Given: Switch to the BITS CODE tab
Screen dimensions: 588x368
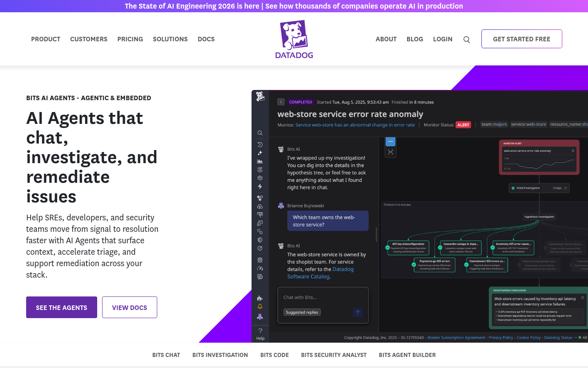Looking at the screenshot, I should coord(274,355).
